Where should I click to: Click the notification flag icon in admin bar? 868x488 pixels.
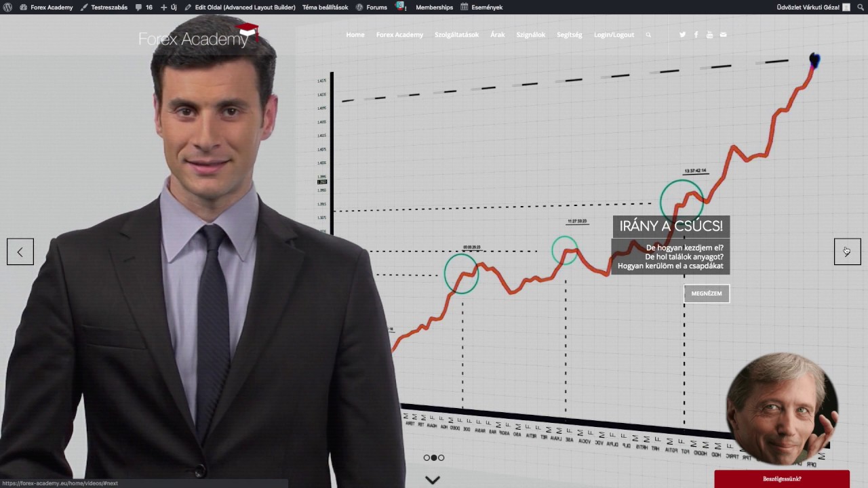pos(401,7)
